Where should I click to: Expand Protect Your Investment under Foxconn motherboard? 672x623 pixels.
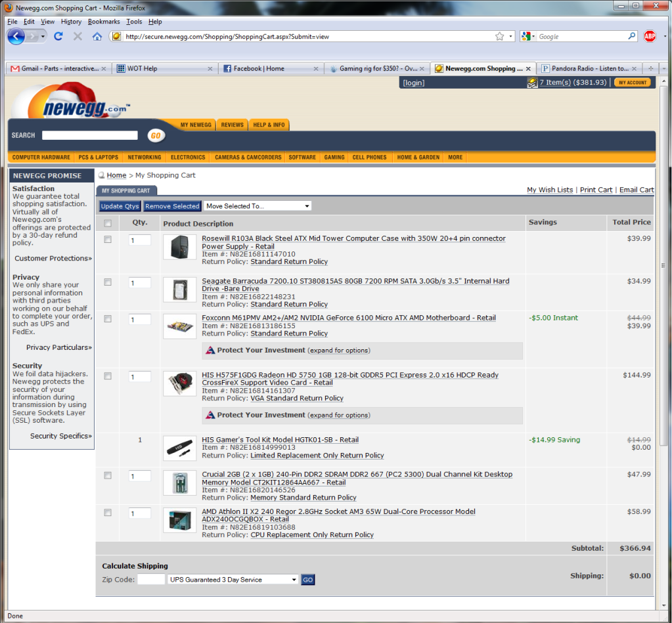point(339,351)
